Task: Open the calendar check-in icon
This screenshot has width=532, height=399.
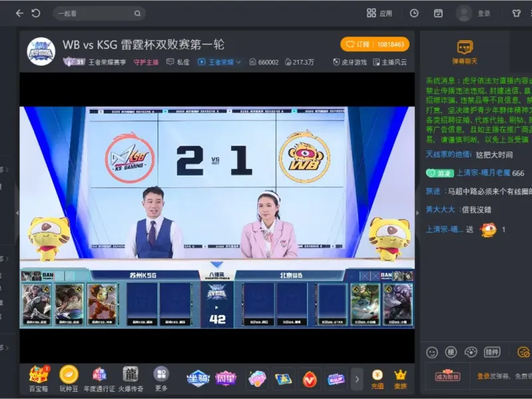Action: (438, 13)
